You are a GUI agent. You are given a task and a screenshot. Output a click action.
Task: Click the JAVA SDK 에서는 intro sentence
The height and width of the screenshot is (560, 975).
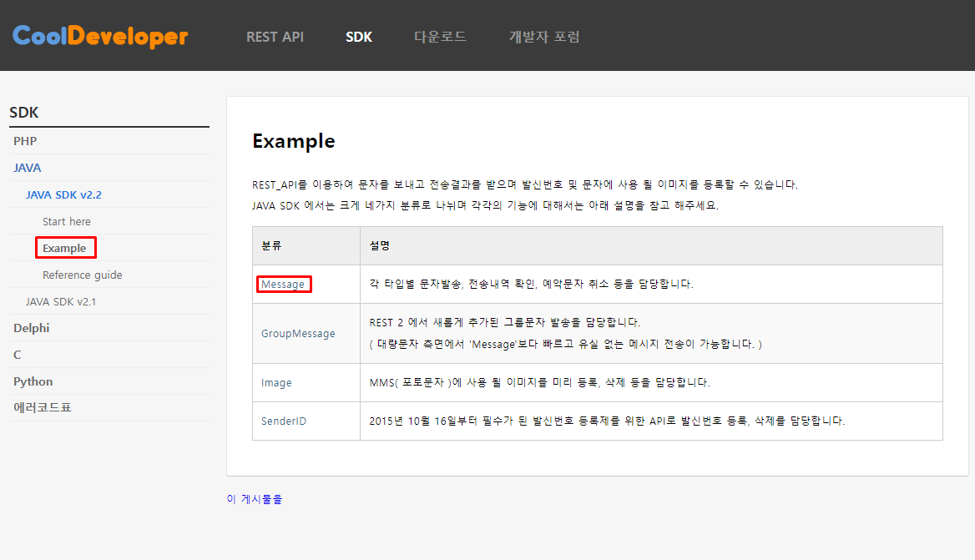pyautogui.click(x=485, y=206)
